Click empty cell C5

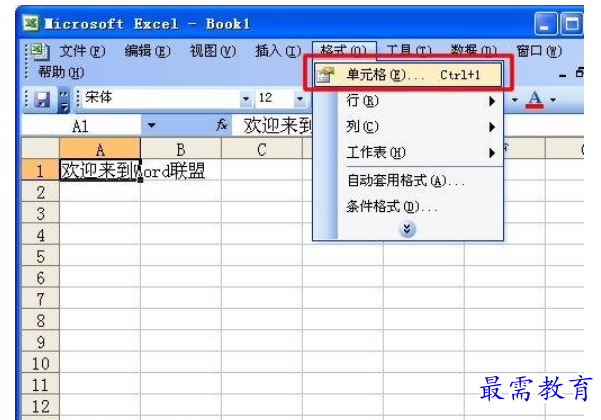pos(262,256)
